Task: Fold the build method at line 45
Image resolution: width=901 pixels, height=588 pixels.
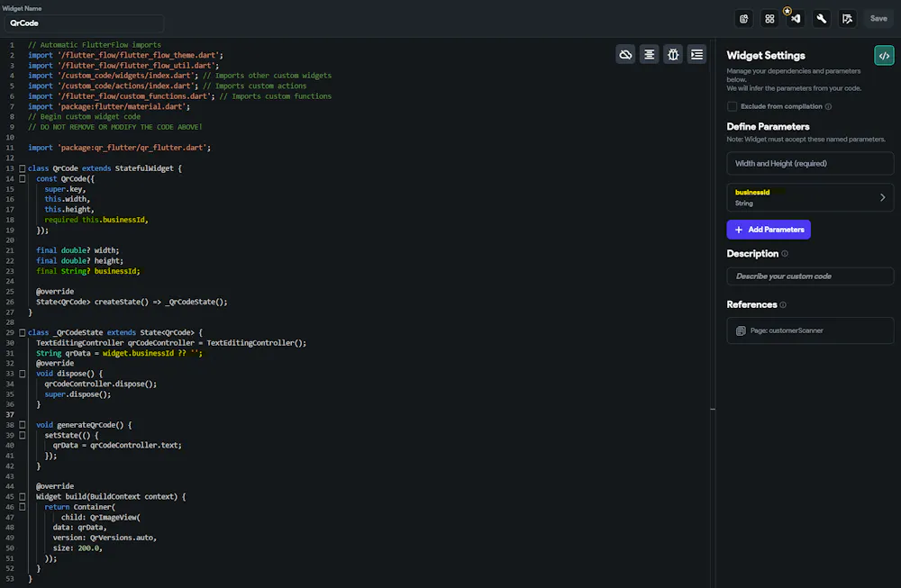Action: (x=23, y=497)
